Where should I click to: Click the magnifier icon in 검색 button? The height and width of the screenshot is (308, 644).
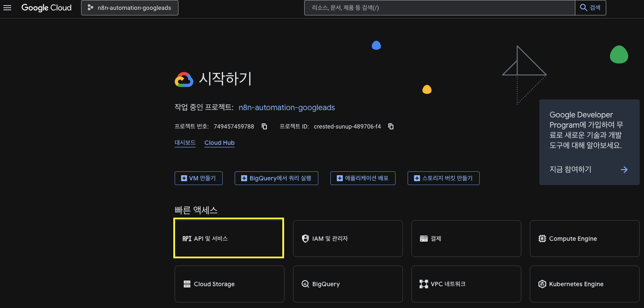(584, 8)
